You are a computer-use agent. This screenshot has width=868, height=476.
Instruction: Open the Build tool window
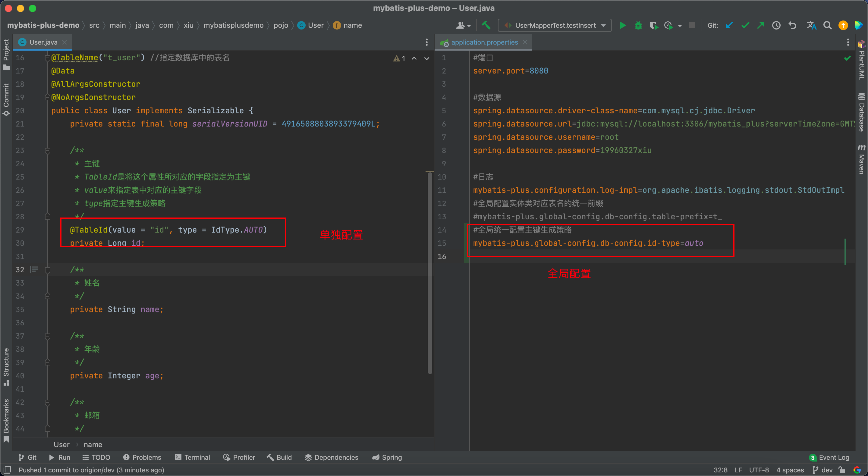coord(279,457)
